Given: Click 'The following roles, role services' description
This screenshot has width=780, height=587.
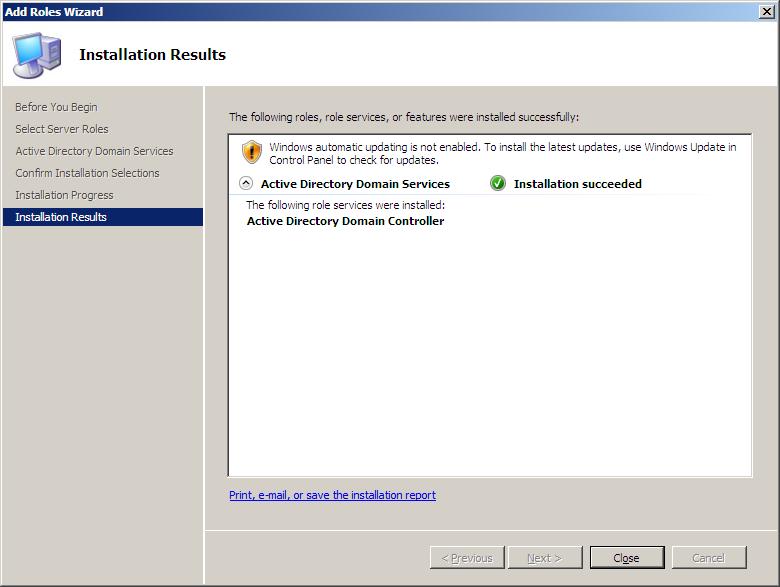Looking at the screenshot, I should pos(404,117).
